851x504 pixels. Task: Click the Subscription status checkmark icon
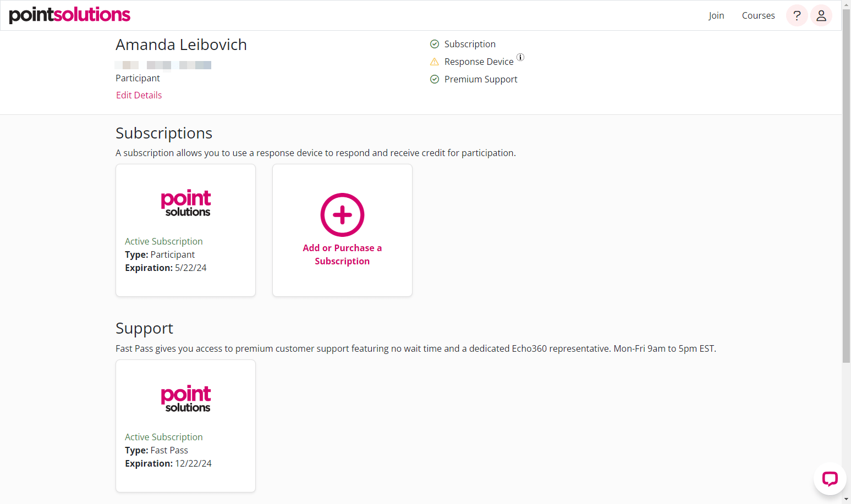coord(435,43)
